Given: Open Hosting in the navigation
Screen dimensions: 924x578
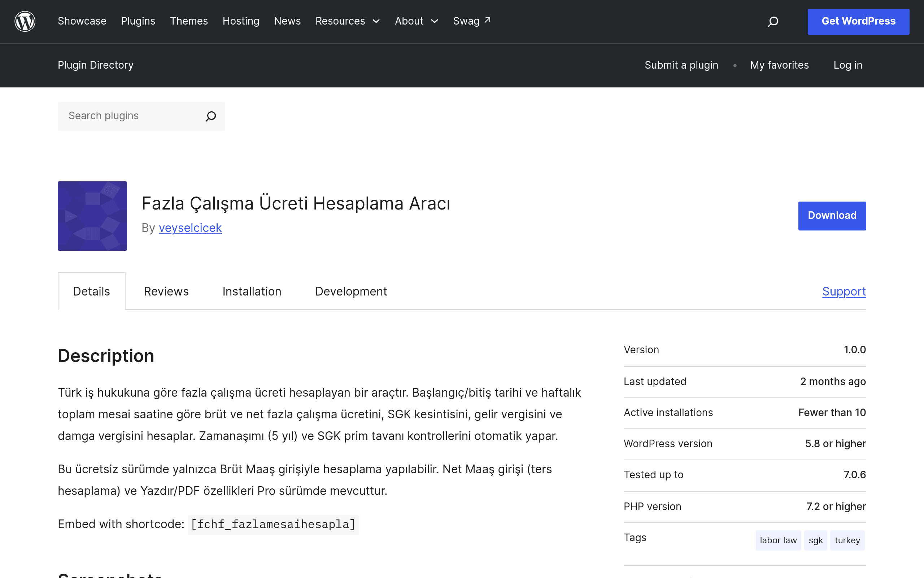Looking at the screenshot, I should (241, 21).
